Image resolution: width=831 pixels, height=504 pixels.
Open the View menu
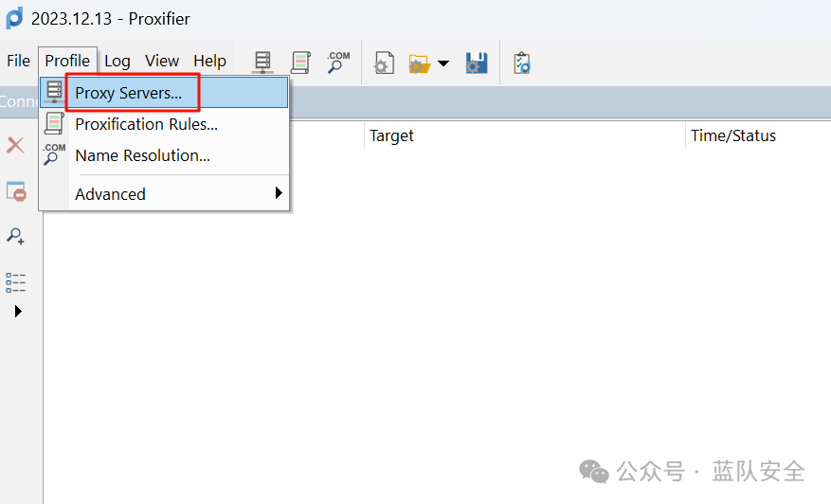click(x=162, y=61)
